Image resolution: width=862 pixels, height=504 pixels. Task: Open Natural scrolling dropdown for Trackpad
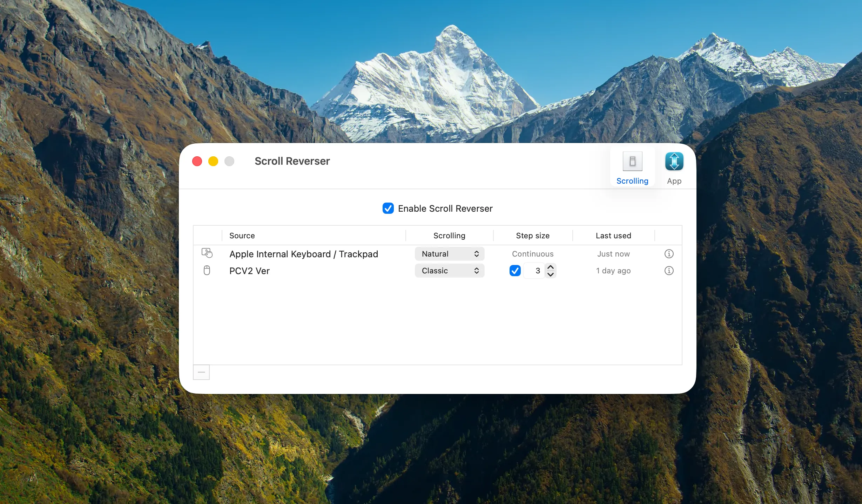tap(449, 254)
